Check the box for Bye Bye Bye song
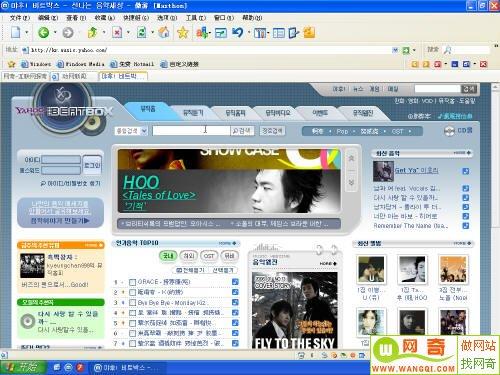This screenshot has width=500, height=375. click(x=132, y=303)
